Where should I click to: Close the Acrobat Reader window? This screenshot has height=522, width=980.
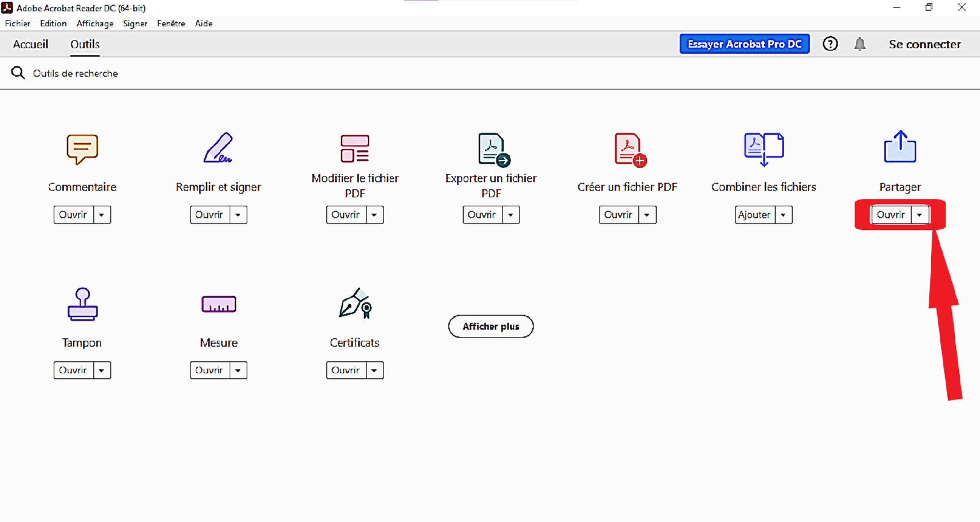(962, 7)
